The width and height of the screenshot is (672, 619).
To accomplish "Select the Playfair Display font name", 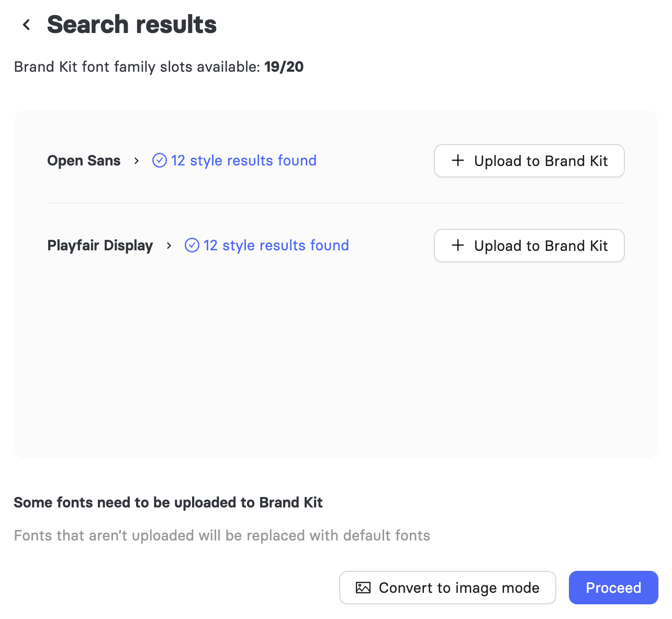I will (x=100, y=246).
